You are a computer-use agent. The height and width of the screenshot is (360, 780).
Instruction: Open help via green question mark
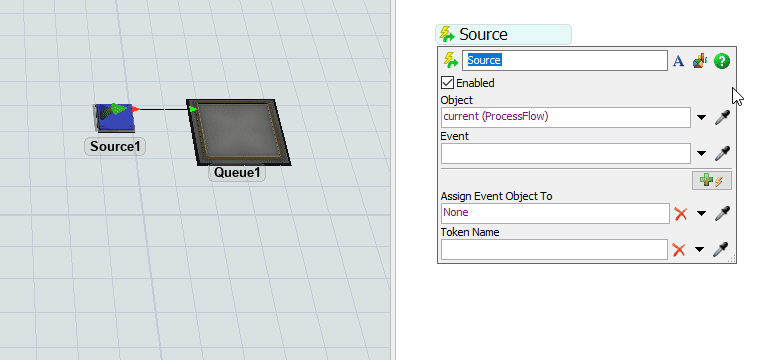coord(722,61)
